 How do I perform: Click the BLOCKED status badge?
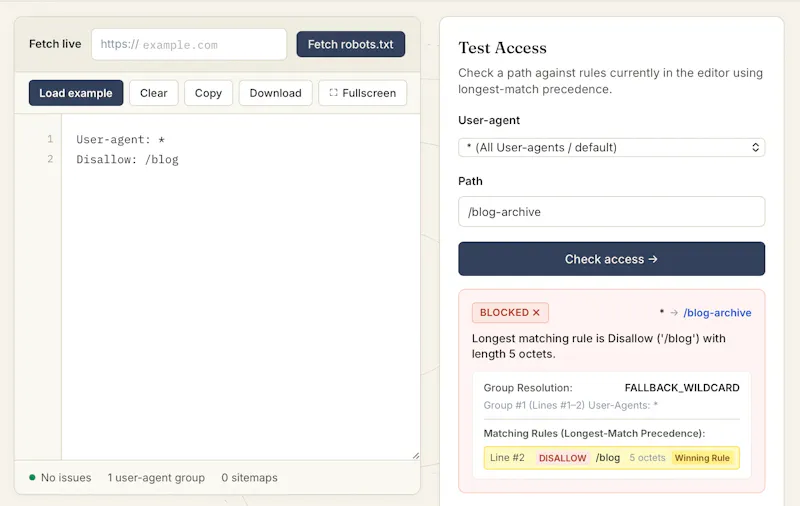510,313
